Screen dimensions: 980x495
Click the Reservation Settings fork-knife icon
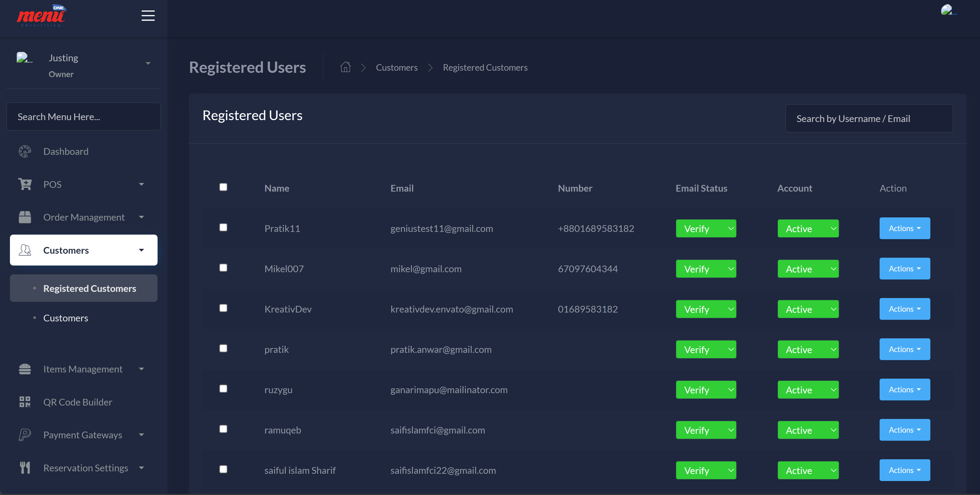coord(25,468)
